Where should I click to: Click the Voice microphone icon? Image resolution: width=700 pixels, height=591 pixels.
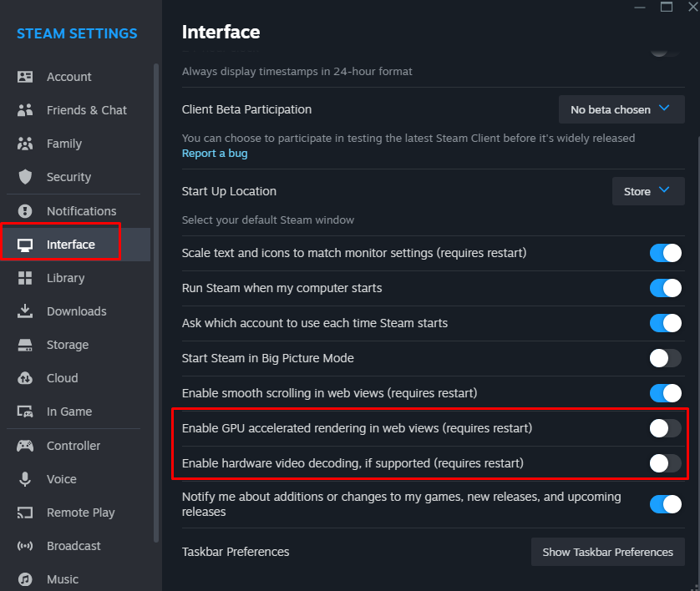[25, 479]
